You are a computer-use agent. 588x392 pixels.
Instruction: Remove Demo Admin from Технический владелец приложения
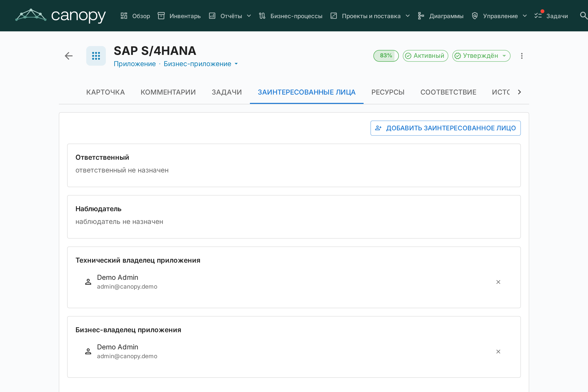498,282
